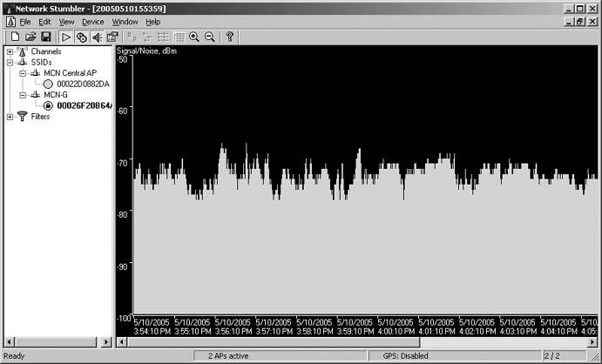The height and width of the screenshot is (364, 602).
Task: Click the Zoom Out magnifier
Action: 209,37
